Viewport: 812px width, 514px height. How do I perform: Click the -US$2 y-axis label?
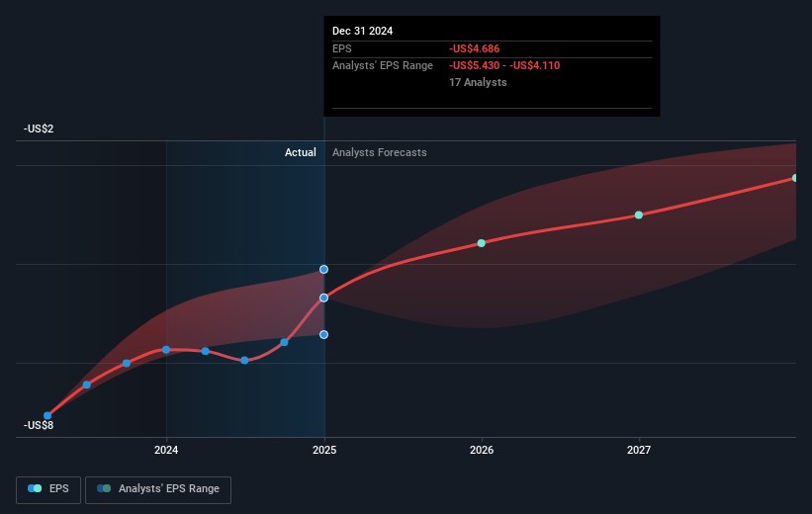pos(40,129)
